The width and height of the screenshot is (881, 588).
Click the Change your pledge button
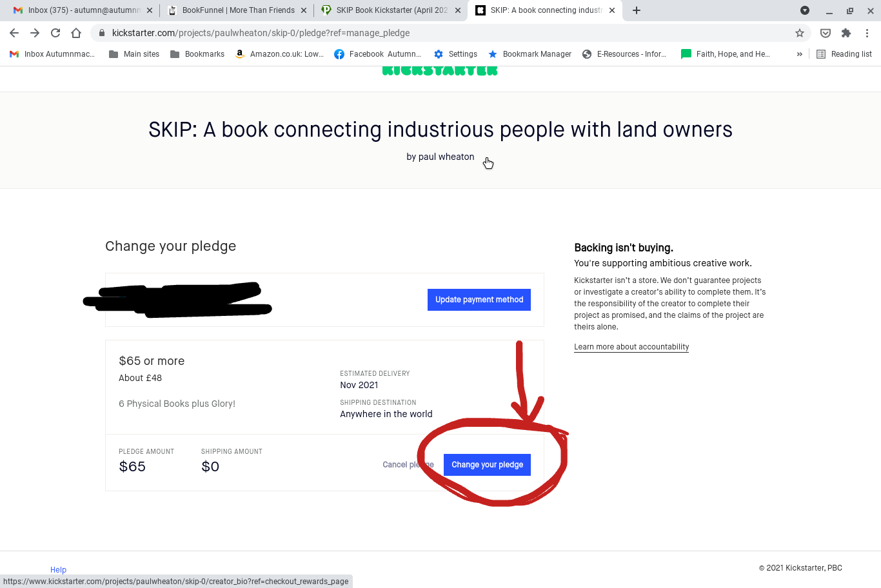[487, 465]
